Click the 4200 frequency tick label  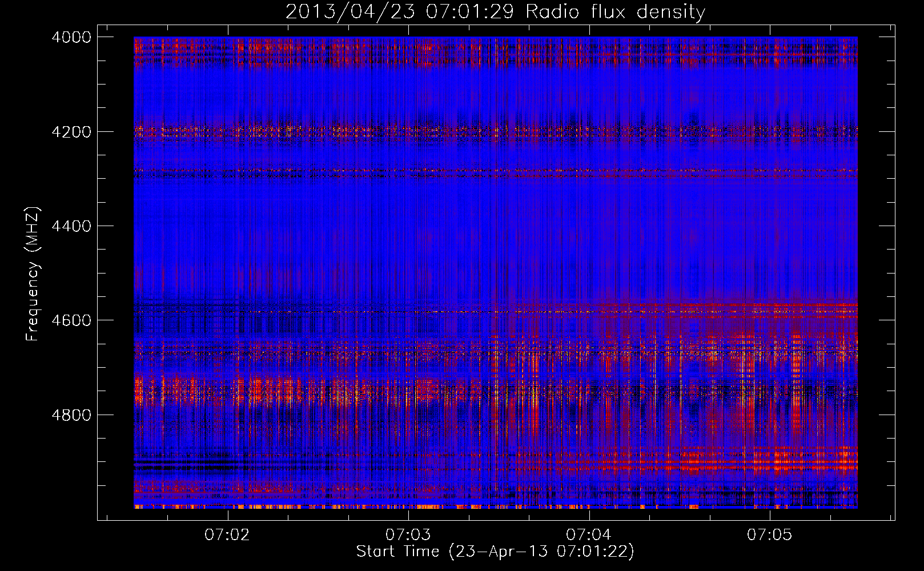pyautogui.click(x=71, y=131)
